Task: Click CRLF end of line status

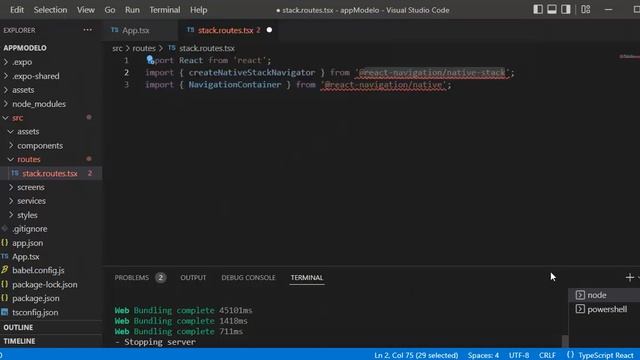Action: click(x=547, y=355)
